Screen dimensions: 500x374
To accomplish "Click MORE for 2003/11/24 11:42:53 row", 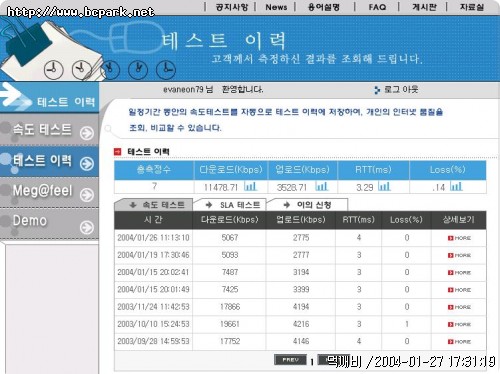I will point(459,307).
